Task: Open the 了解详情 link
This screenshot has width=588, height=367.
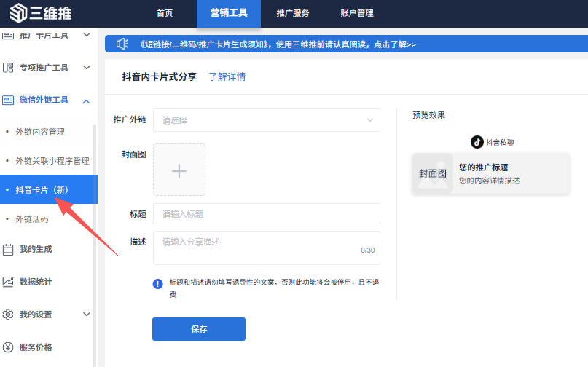Action: pyautogui.click(x=227, y=76)
